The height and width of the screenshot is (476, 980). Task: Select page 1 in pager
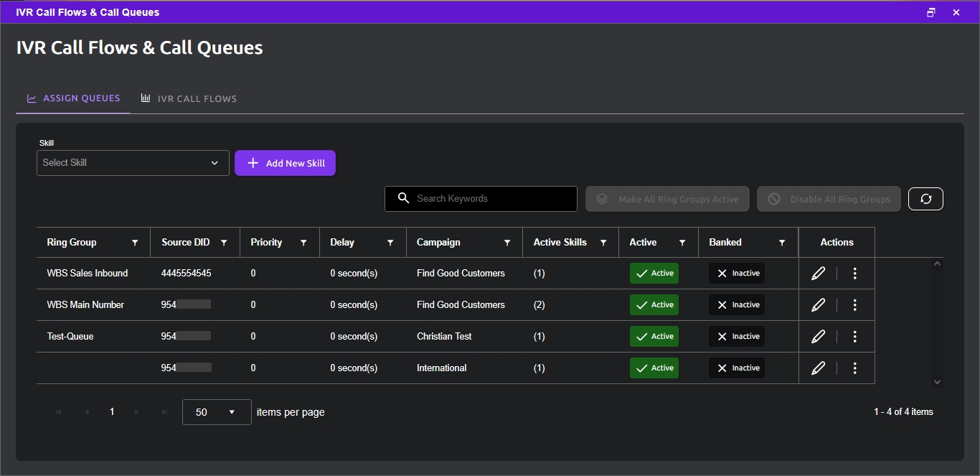[x=112, y=412]
